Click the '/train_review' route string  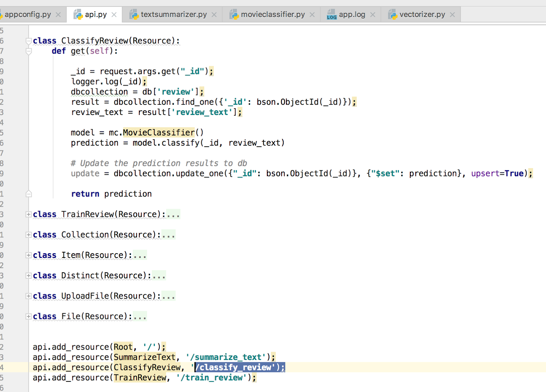(212, 378)
